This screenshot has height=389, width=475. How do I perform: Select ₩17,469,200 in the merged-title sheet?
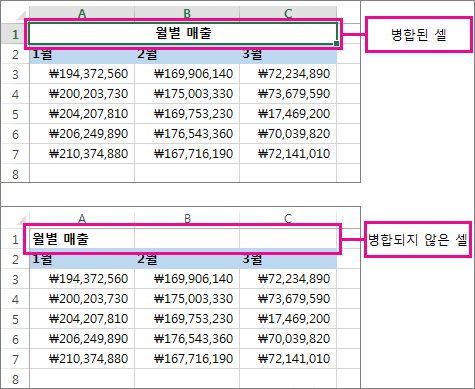(288, 114)
